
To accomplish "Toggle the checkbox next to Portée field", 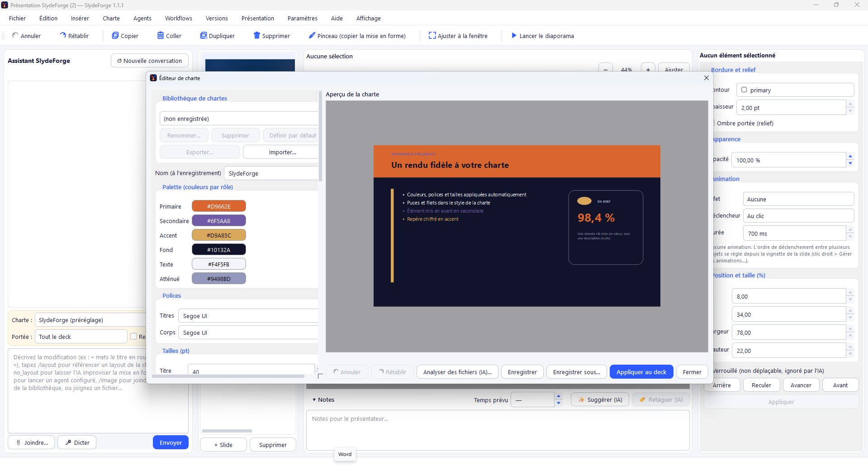I will click(133, 336).
